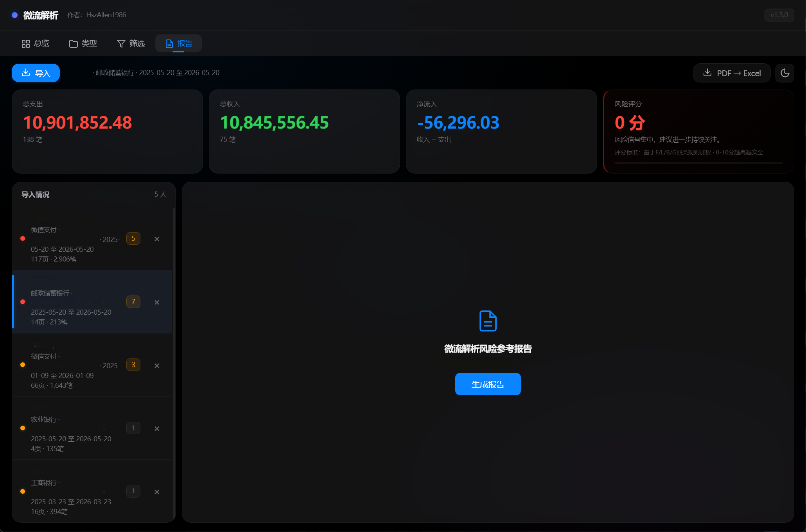Remove the 工商银行 import entry
This screenshot has height=532, width=806.
(157, 492)
